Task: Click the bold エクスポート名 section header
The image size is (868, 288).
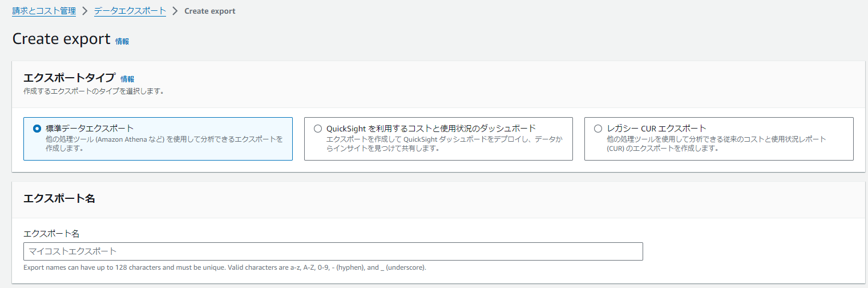Action: (x=59, y=198)
